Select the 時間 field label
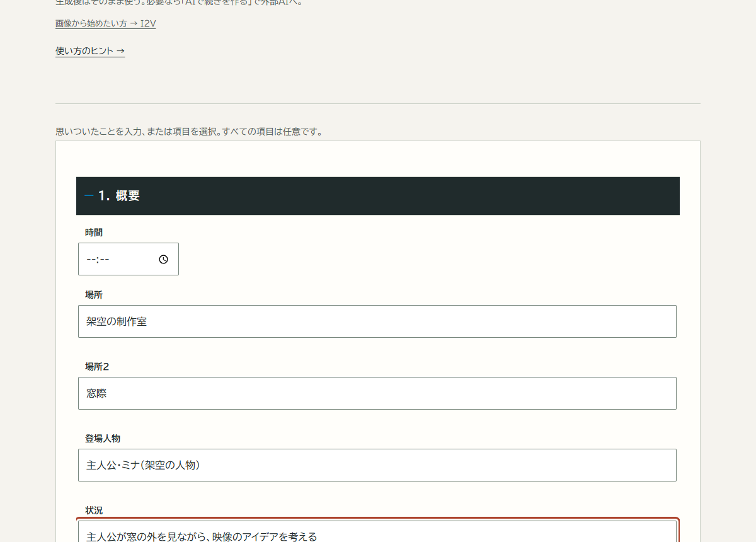The image size is (756, 542). point(94,233)
